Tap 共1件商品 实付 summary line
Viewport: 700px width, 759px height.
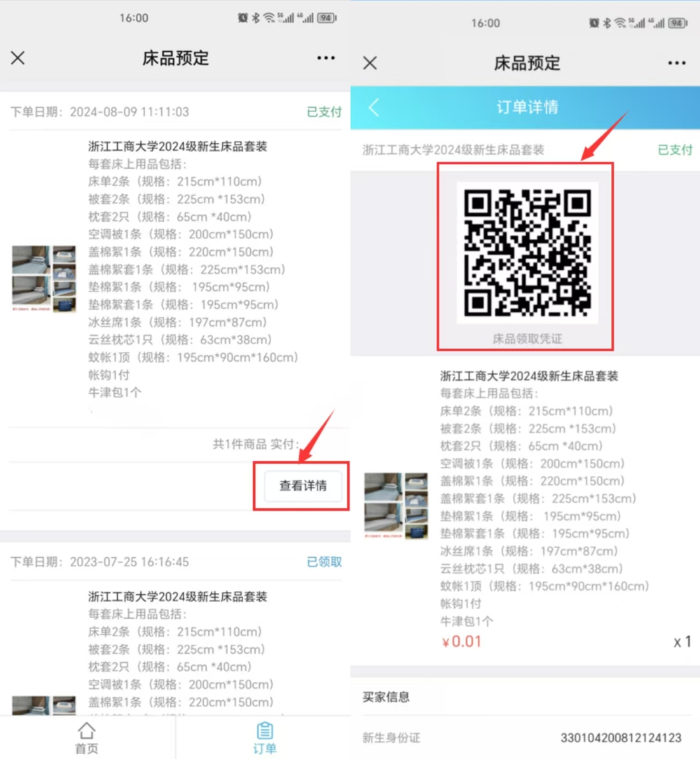point(256,444)
